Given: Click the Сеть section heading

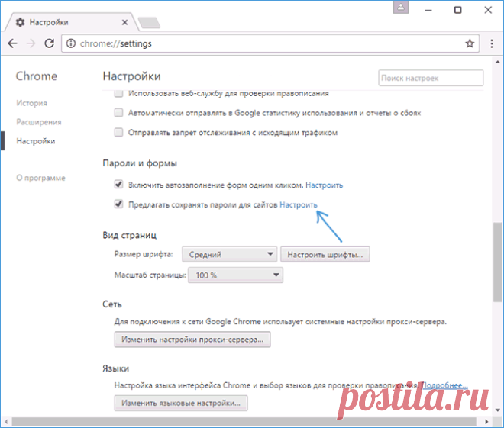Looking at the screenshot, I should (x=112, y=304).
